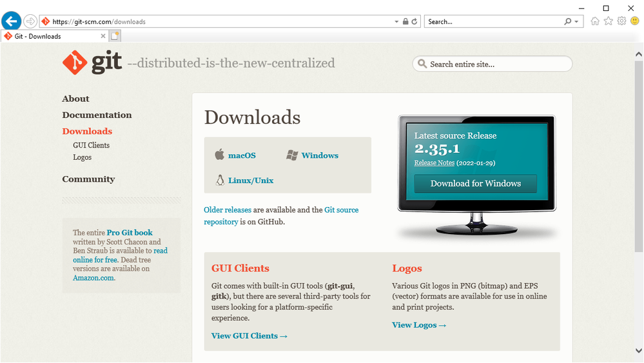Follow 'View GUI Clients →' link
Viewport: 644px width, 363px height.
point(249,336)
